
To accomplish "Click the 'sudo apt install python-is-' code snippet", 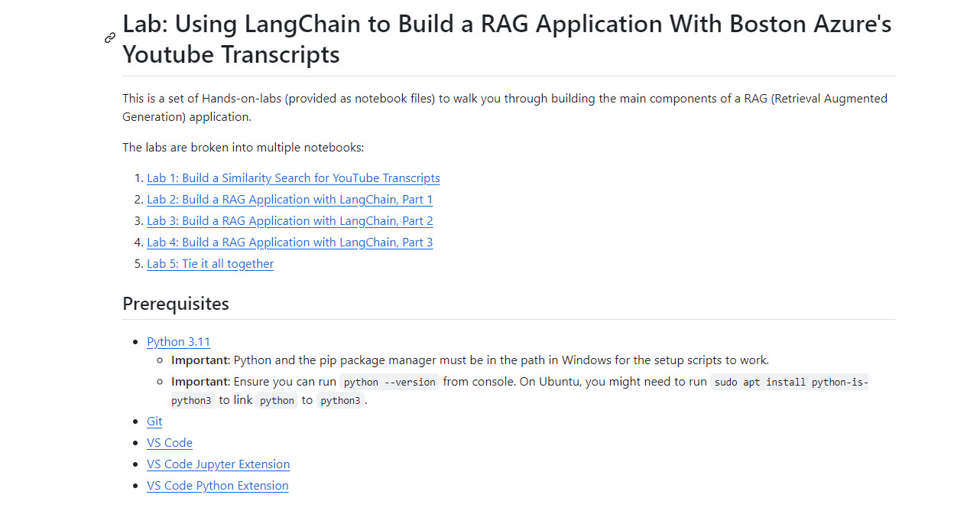I will pyautogui.click(x=790, y=382).
